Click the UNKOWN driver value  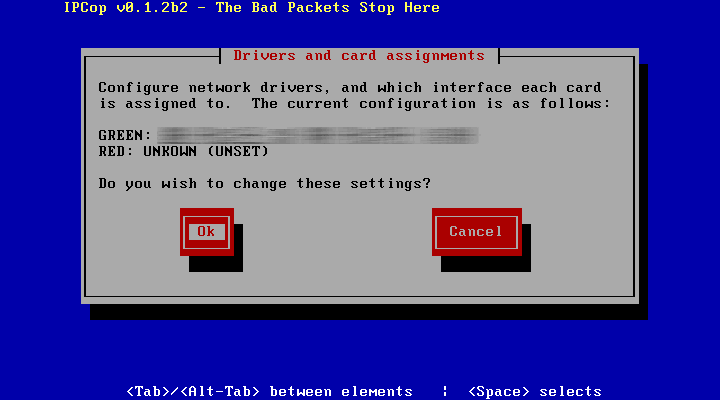(x=170, y=152)
